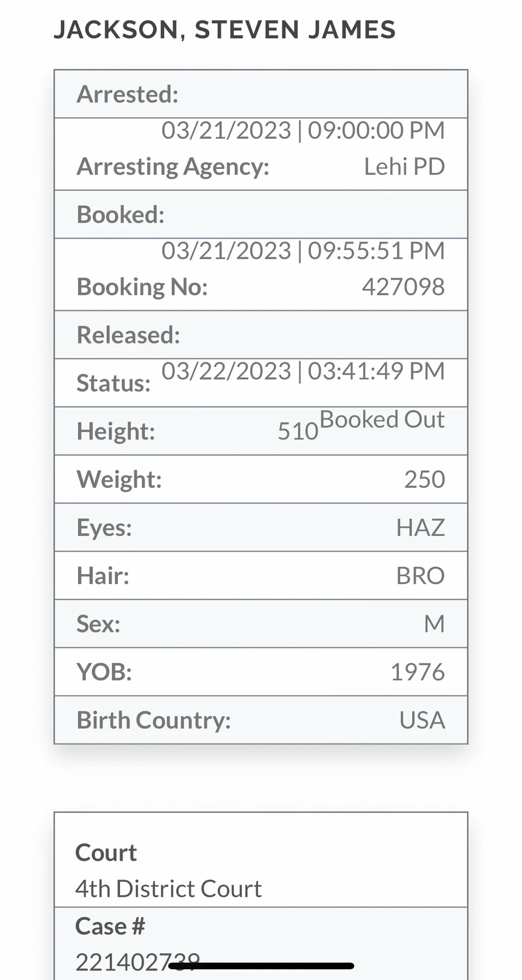The height and width of the screenshot is (980, 522).
Task: Tap the booking number 427098
Action: (403, 287)
